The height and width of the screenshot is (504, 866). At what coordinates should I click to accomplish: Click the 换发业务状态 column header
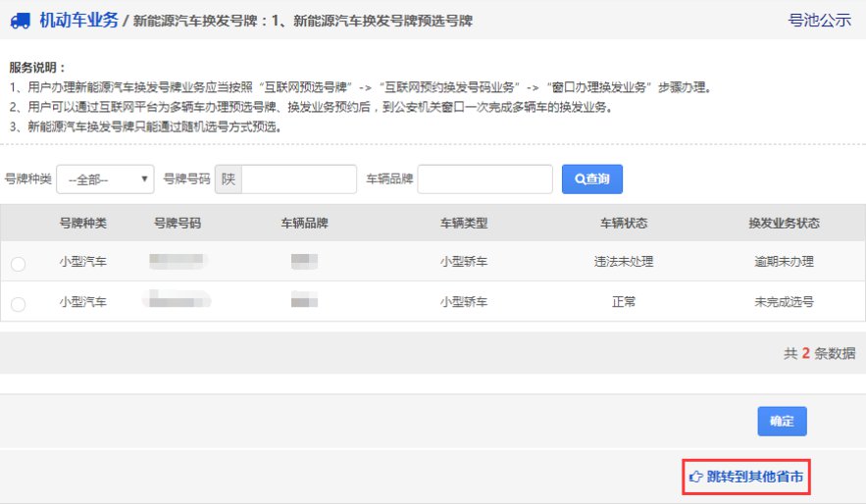pos(784,224)
